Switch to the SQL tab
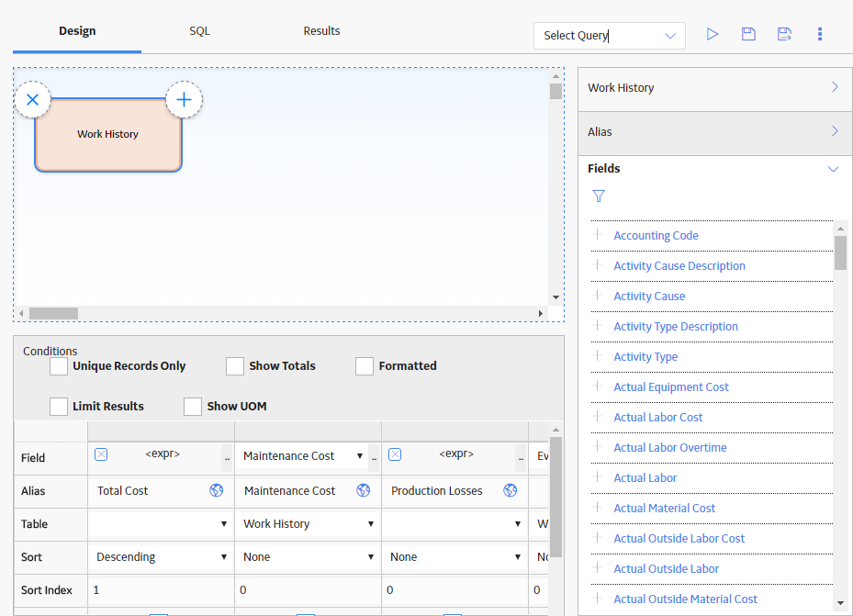Image resolution: width=853 pixels, height=616 pixels. [199, 31]
